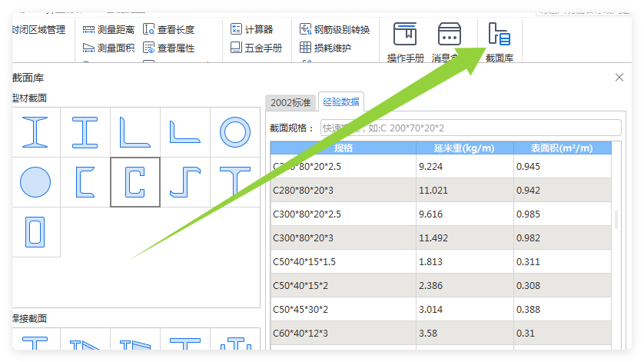Click the 查看属性 view properties tool
Image resolution: width=644 pixels, height=362 pixels.
169,48
